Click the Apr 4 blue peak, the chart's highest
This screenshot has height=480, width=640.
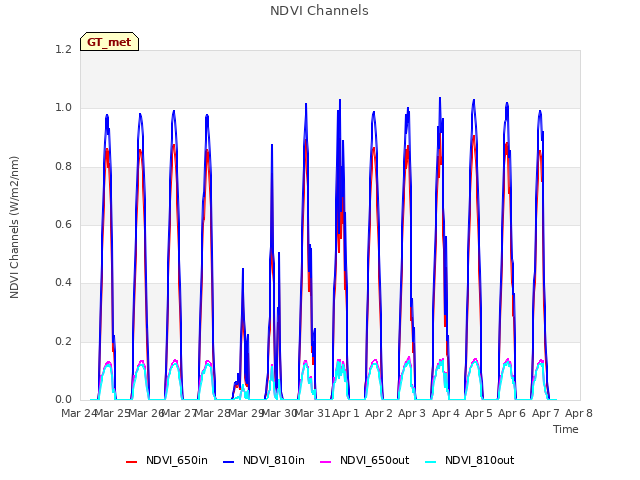pos(440,98)
